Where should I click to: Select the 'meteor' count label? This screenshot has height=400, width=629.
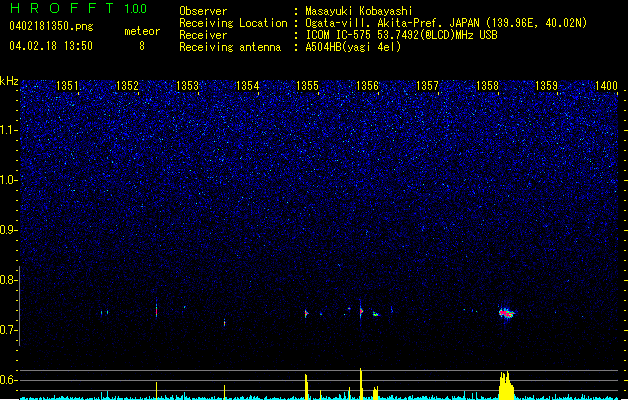click(142, 31)
